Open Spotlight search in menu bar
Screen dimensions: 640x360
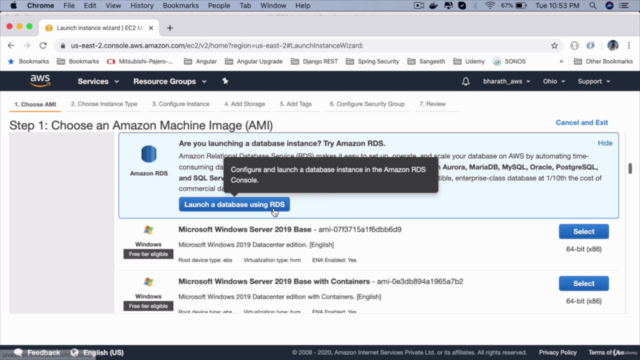[x=593, y=6]
